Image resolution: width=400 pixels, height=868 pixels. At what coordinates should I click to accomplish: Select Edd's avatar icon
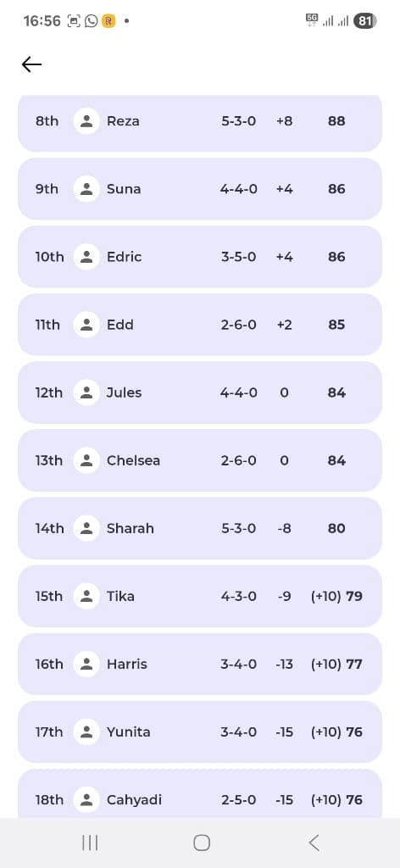click(x=86, y=325)
